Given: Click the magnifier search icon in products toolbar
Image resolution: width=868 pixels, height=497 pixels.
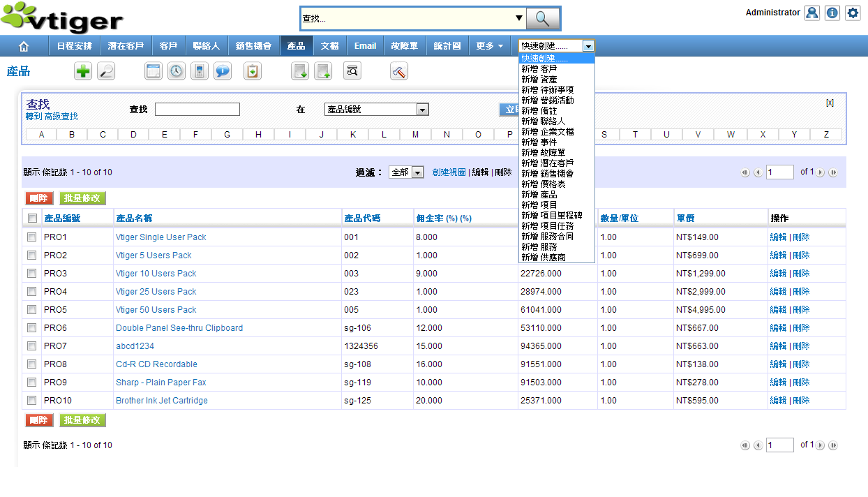Looking at the screenshot, I should pos(106,71).
